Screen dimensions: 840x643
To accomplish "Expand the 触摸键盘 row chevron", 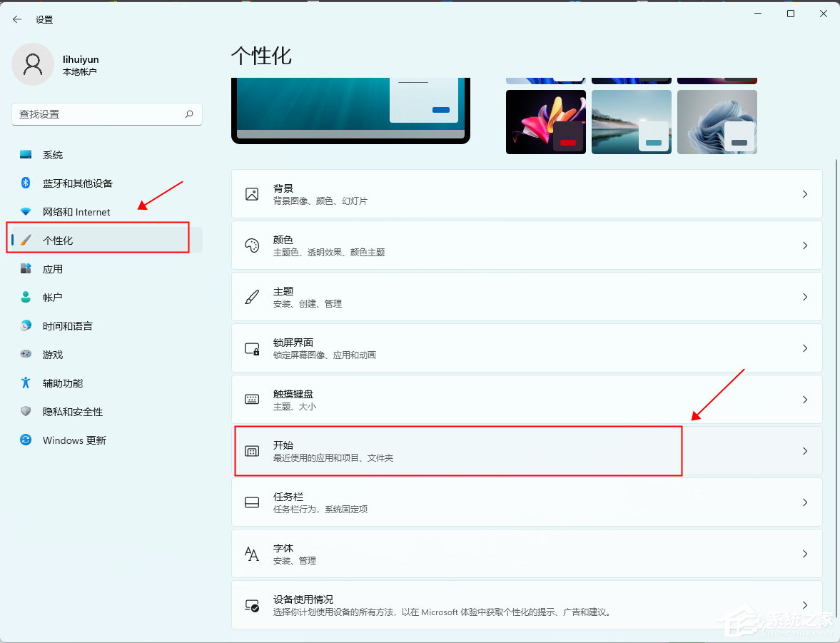I will (x=804, y=400).
